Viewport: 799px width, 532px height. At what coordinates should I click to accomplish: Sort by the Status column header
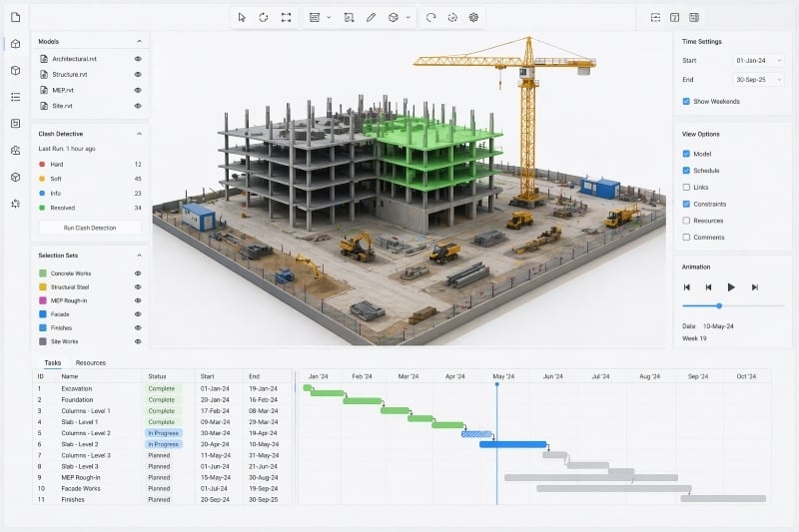[x=157, y=376]
